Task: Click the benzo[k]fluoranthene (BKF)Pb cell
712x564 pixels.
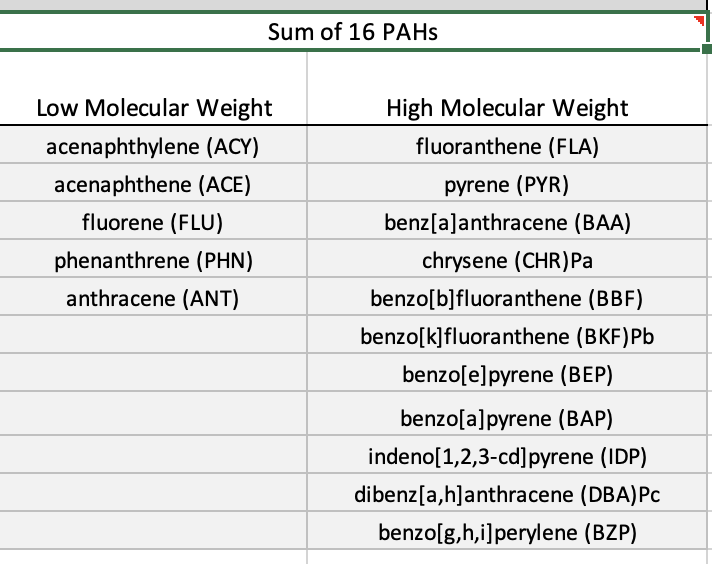Action: 507,336
